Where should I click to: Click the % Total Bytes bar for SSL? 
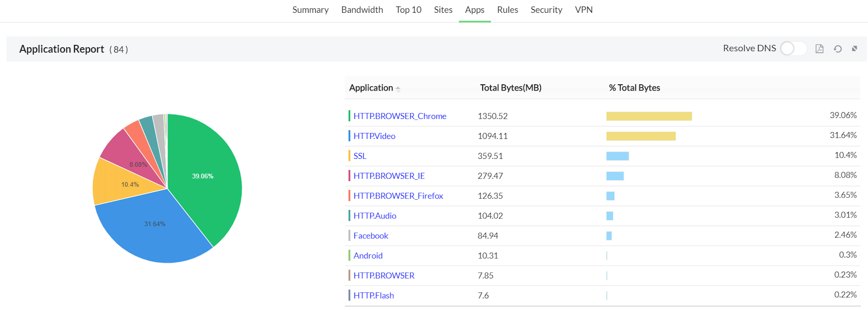click(x=617, y=156)
